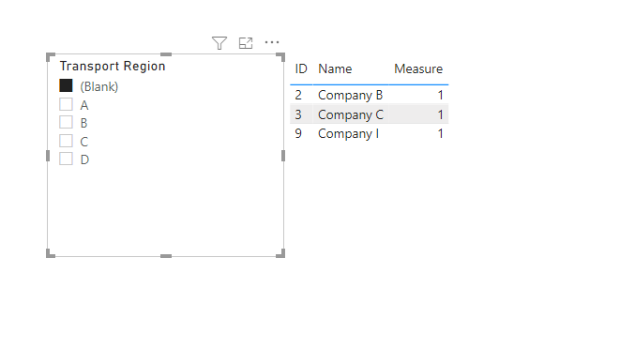Select the Company C cell
The image size is (620, 364).
351,114
